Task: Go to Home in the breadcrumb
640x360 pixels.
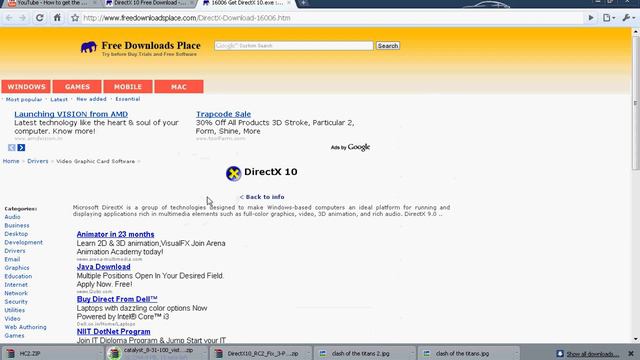Action: point(11,161)
